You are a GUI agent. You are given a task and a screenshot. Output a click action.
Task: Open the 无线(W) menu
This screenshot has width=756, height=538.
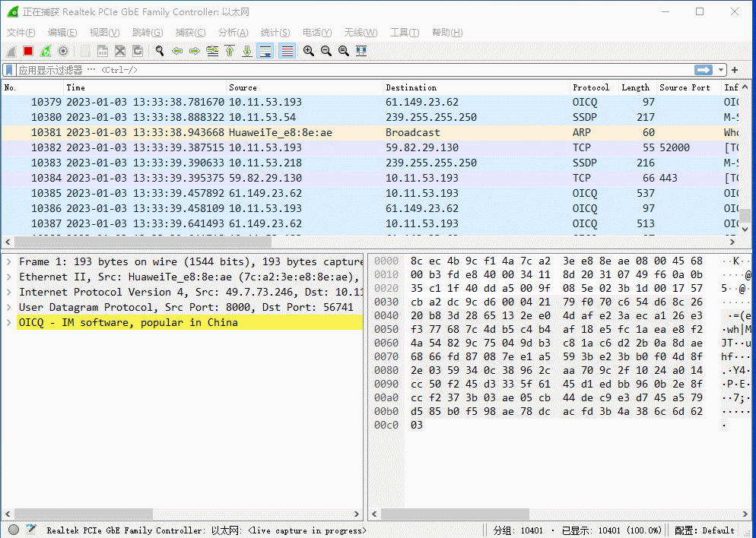coord(361,32)
